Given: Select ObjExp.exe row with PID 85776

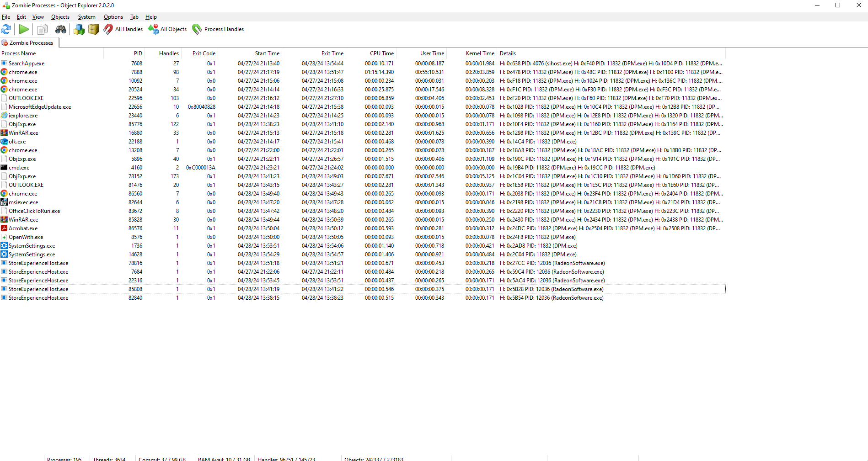Looking at the screenshot, I should coord(363,124).
